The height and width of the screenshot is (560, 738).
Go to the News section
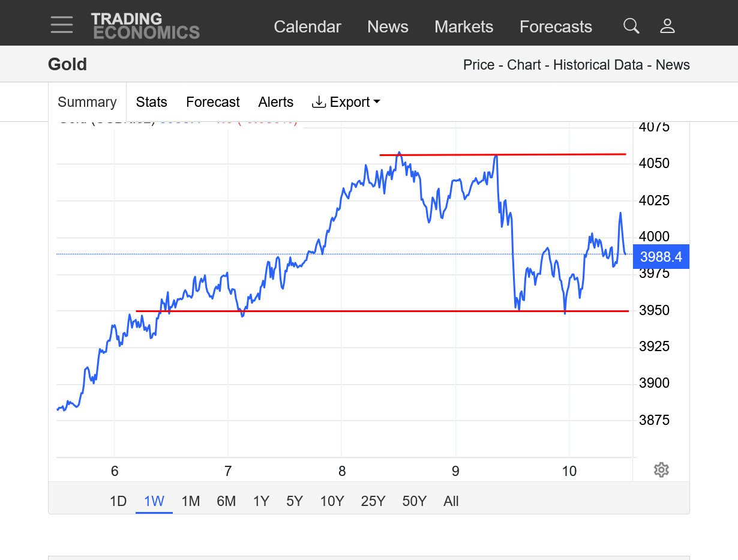[x=388, y=27]
